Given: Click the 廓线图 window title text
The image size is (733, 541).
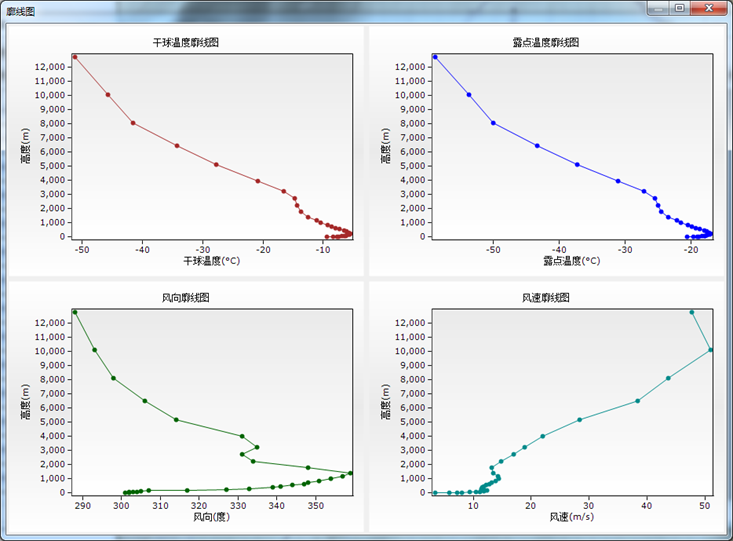Looking at the screenshot, I should 20,11.
